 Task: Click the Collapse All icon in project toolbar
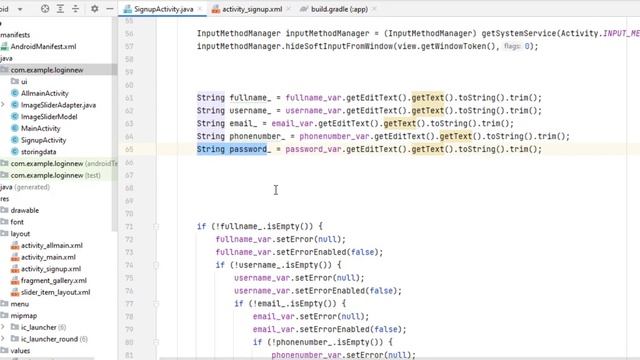pyautogui.click(x=76, y=9)
